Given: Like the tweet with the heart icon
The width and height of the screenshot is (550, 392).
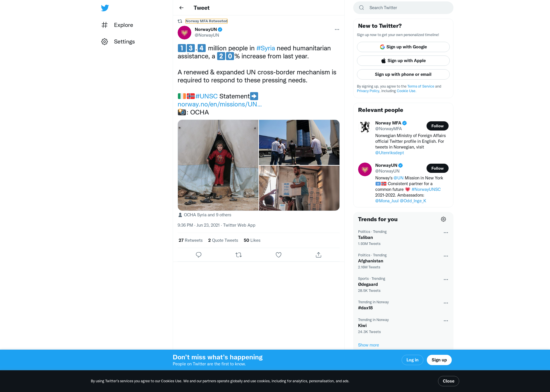Looking at the screenshot, I should pyautogui.click(x=278, y=255).
